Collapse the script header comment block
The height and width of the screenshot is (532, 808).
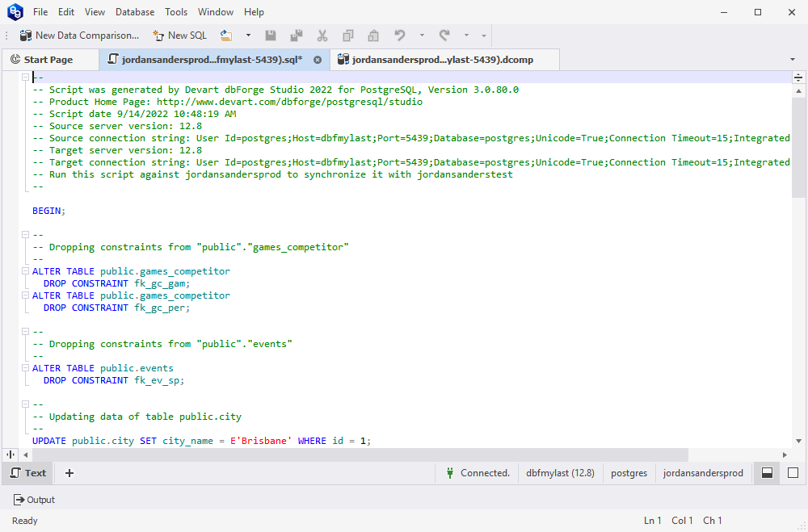click(x=25, y=77)
